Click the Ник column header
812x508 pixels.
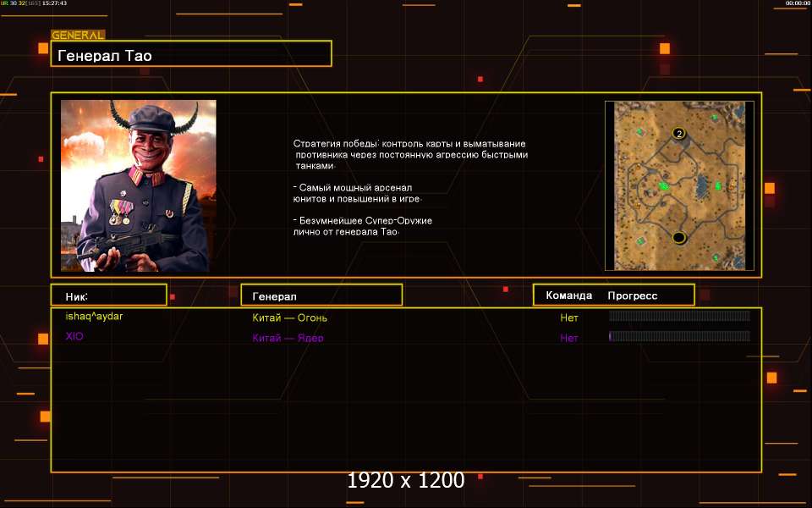[108, 295]
